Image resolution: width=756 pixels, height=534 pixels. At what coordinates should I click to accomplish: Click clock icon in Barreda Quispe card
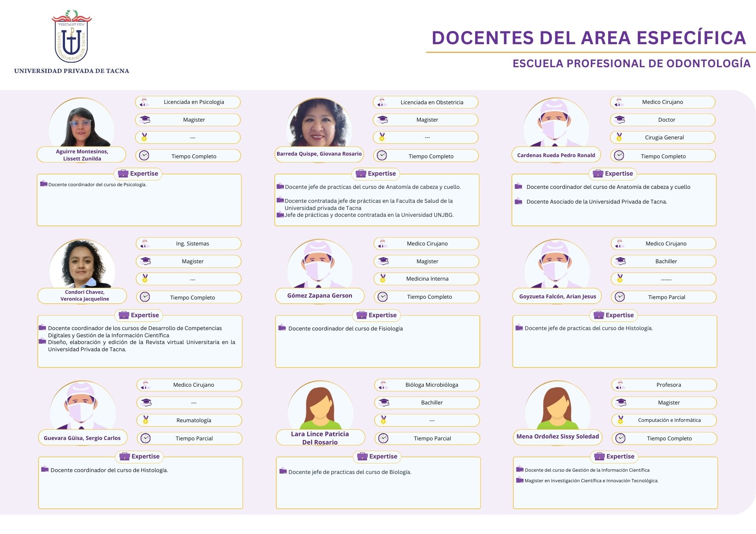click(382, 156)
